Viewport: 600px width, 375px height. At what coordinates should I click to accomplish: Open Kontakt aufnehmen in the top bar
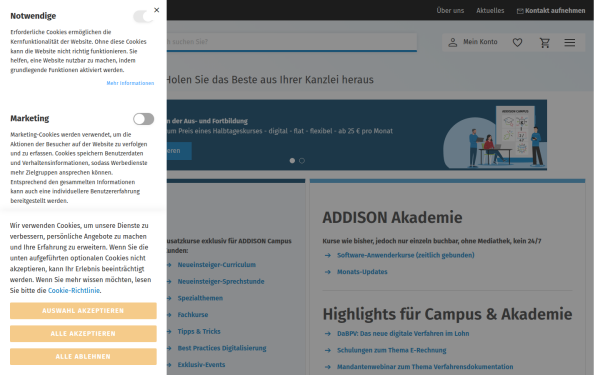[x=555, y=11]
